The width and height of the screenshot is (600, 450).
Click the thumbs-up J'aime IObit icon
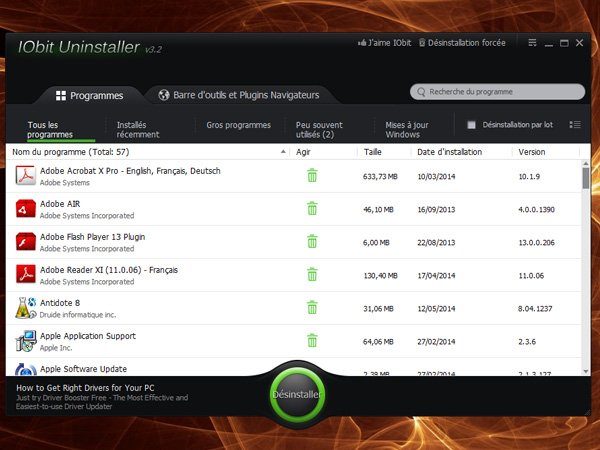pos(362,43)
